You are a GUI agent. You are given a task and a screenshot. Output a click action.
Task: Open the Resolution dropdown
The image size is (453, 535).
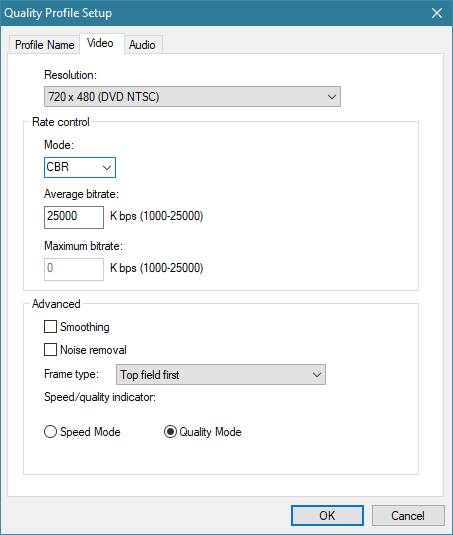[x=192, y=97]
